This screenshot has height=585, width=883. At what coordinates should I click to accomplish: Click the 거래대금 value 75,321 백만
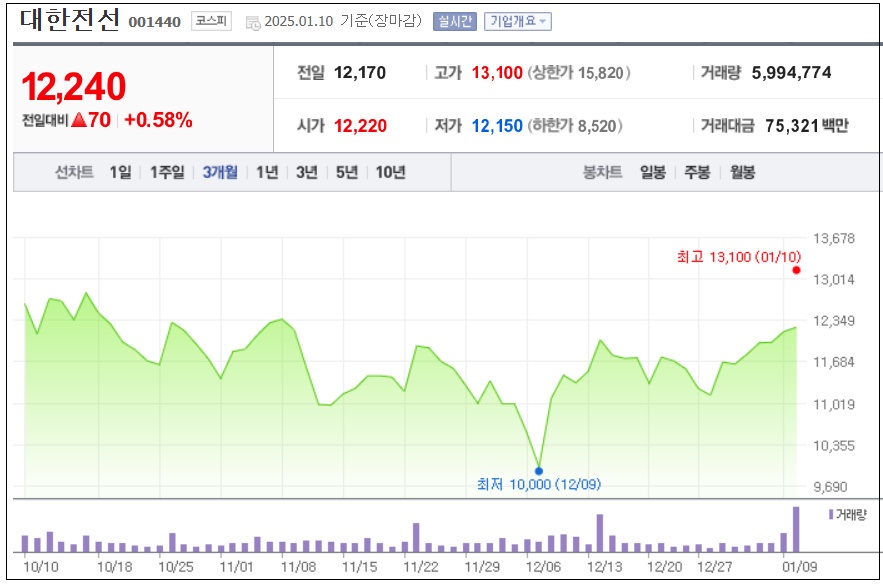click(x=806, y=126)
